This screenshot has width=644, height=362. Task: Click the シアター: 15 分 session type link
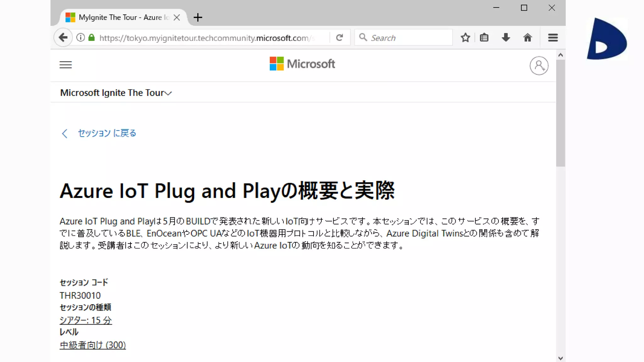[86, 320]
